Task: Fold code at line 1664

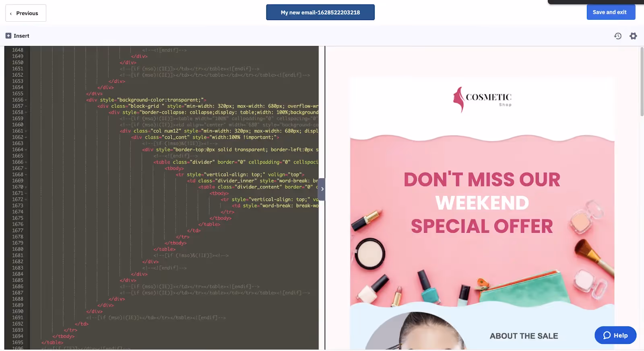Action: tap(26, 150)
